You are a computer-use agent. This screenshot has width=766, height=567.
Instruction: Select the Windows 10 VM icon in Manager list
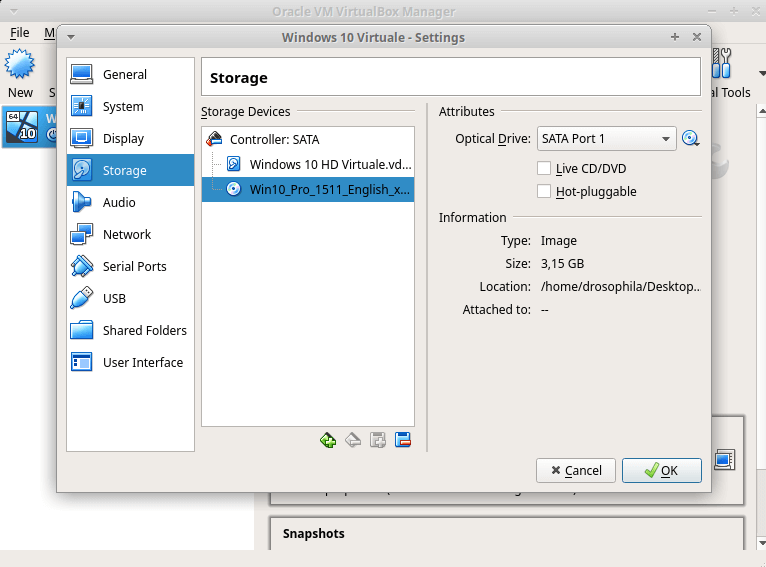(21, 126)
